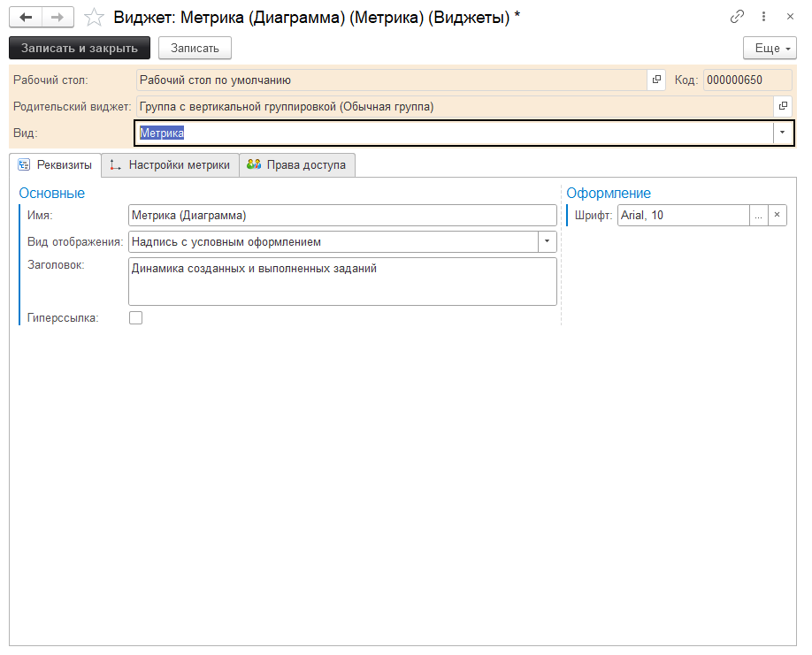Viewport: 812px width, 655px height.
Task: Select the Реквизиты tab
Action: point(55,165)
